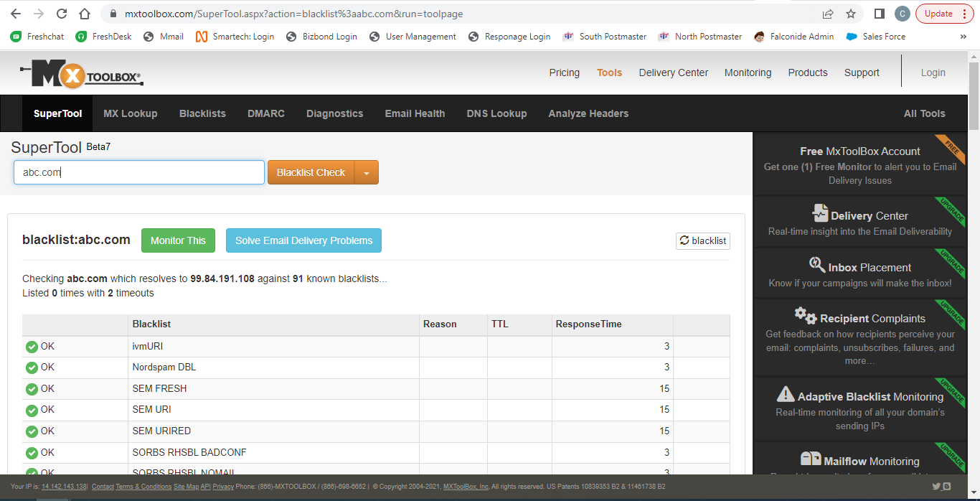Switch to MX Lookup tab
The width and height of the screenshot is (980, 501).
[131, 113]
